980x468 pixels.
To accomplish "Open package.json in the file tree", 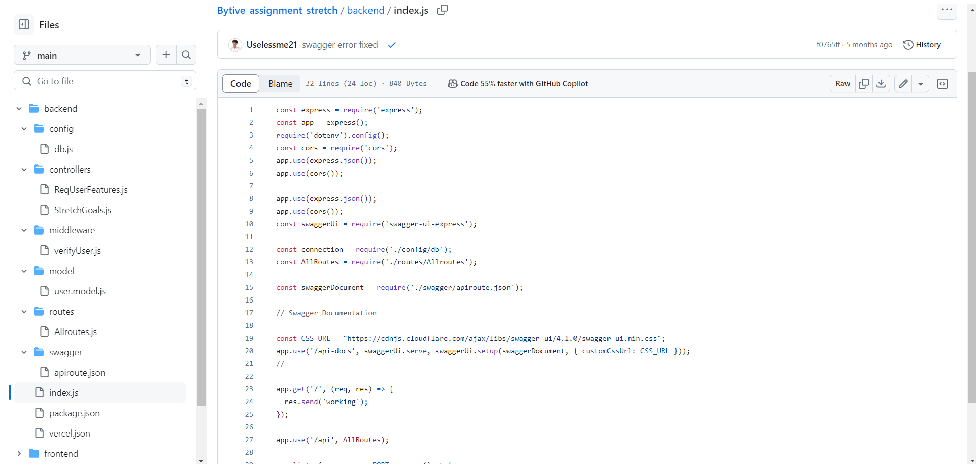I will (75, 413).
